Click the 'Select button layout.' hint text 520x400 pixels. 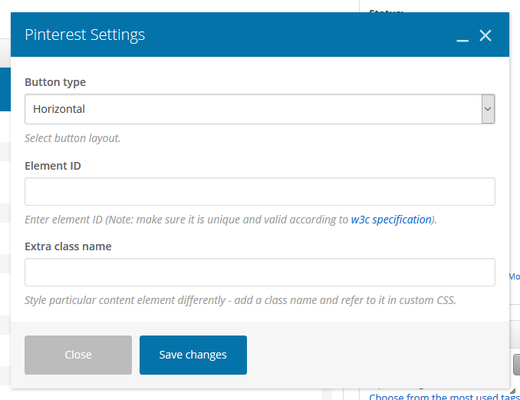[73, 138]
